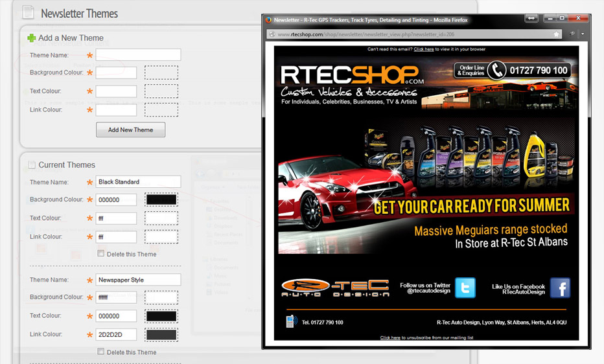Click the Black Standard Link Colour fff field
Screen dimensions: 604x364
(x=116, y=237)
